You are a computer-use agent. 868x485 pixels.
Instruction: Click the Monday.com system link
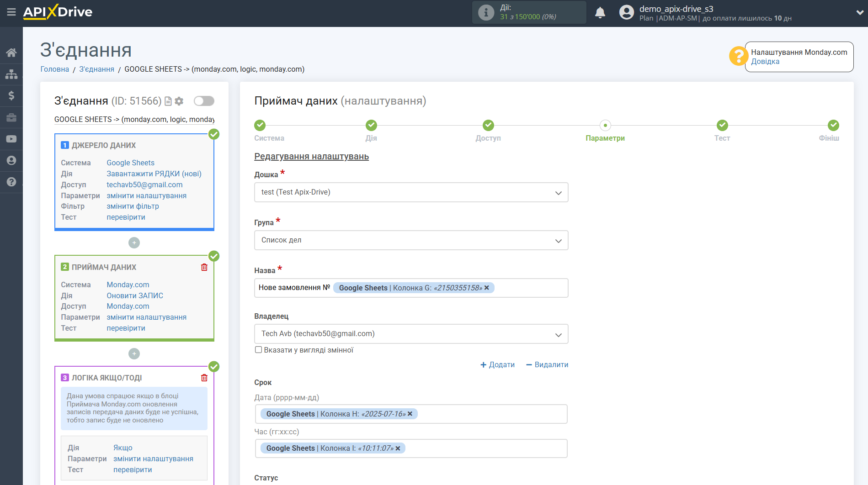128,285
